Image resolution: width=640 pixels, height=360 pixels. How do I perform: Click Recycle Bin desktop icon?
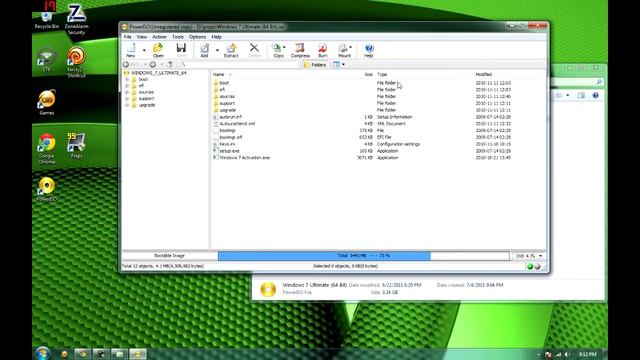tap(47, 16)
